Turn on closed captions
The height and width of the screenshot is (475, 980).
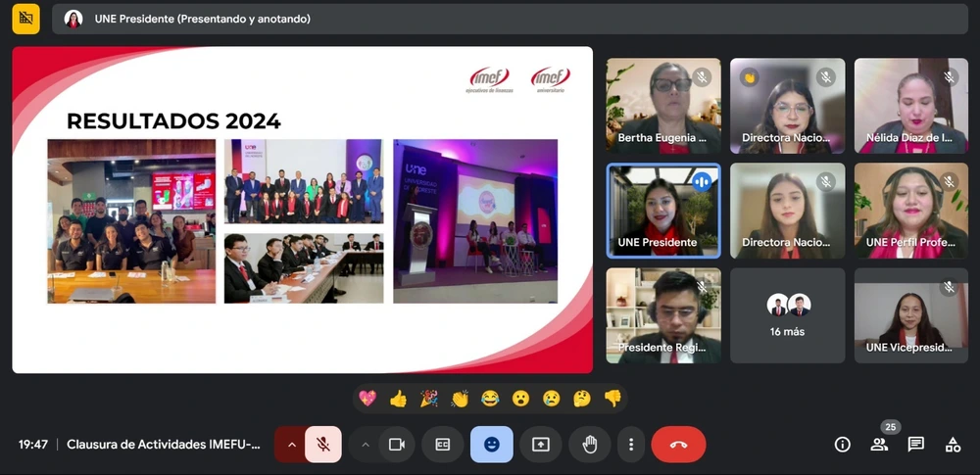(x=443, y=444)
